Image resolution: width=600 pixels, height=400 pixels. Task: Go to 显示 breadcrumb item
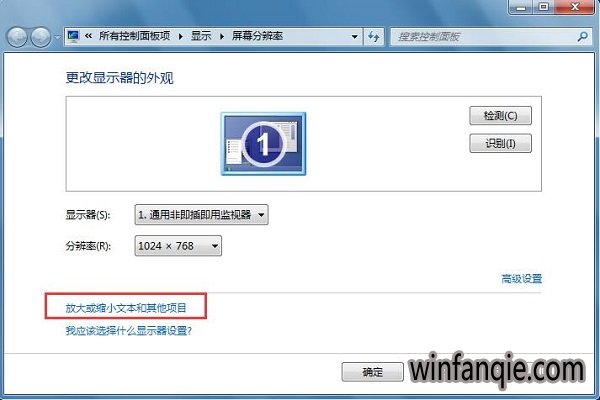coord(201,36)
